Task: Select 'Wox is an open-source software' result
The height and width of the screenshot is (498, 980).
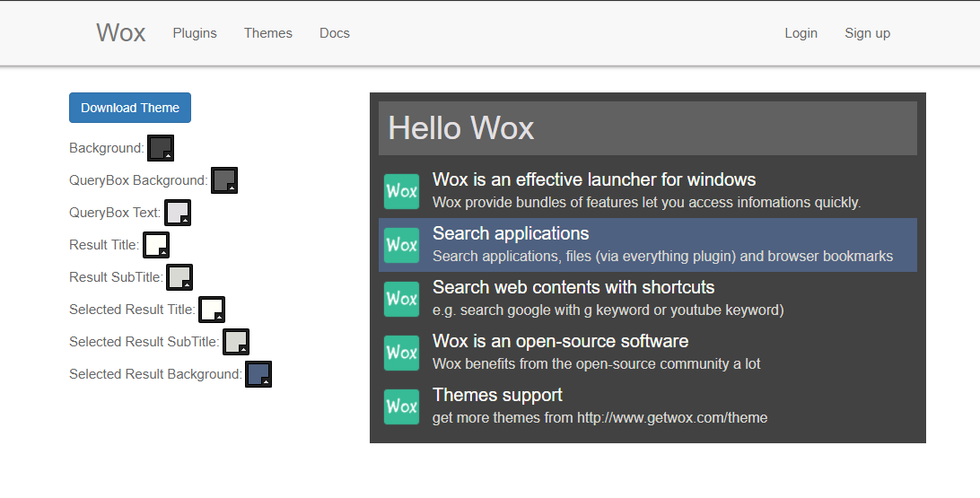Action: 561,341
